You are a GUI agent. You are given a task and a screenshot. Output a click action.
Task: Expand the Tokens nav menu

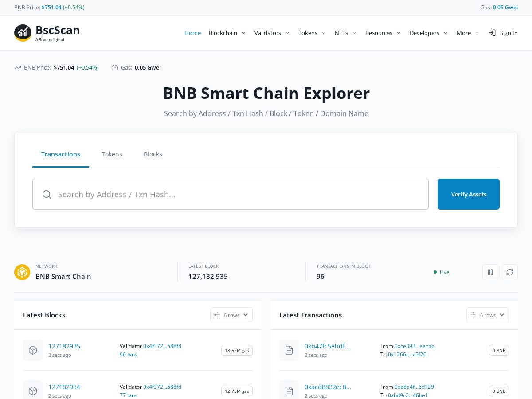[312, 33]
